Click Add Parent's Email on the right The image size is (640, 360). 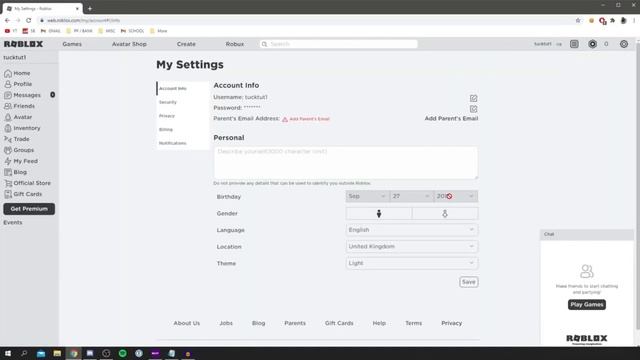451,118
